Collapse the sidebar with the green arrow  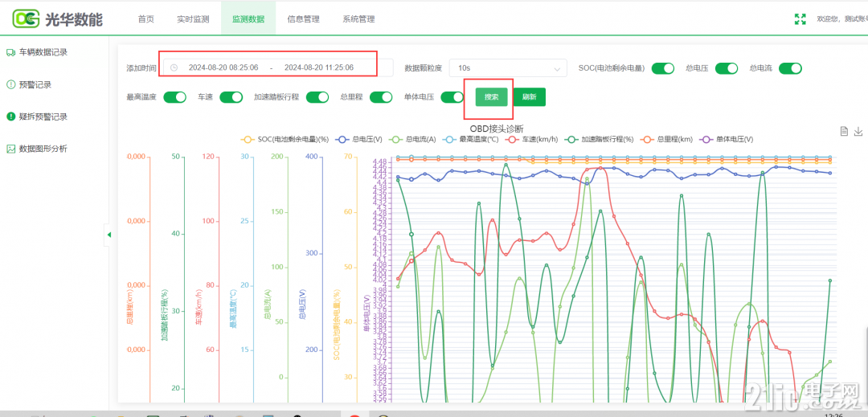[108, 235]
